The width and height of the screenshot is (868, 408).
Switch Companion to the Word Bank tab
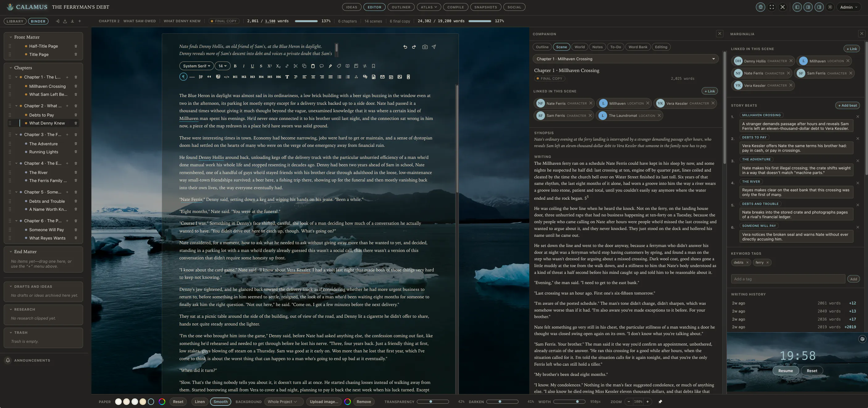click(638, 47)
